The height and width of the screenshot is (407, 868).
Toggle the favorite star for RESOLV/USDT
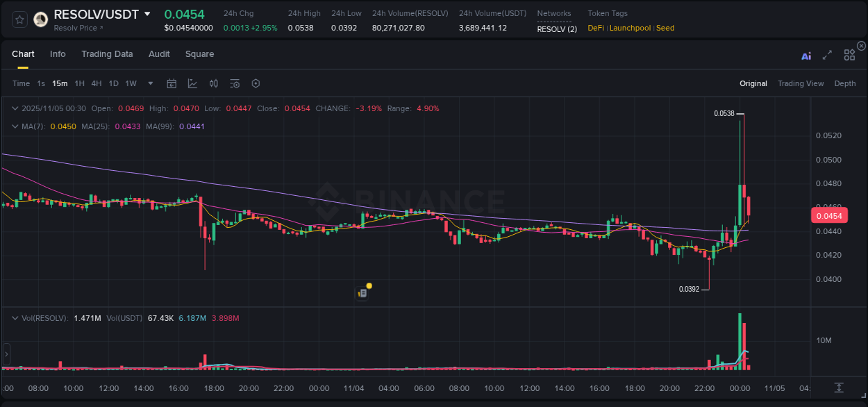[19, 19]
